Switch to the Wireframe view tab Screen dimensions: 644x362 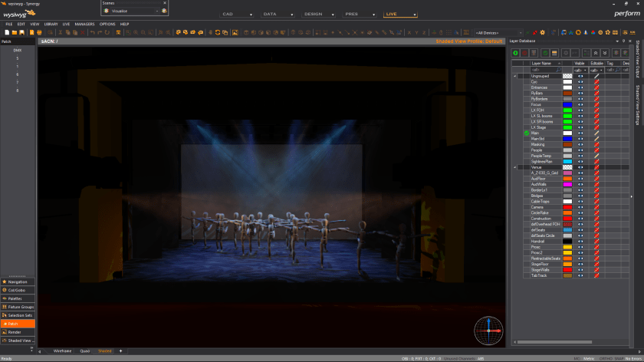tap(62, 350)
